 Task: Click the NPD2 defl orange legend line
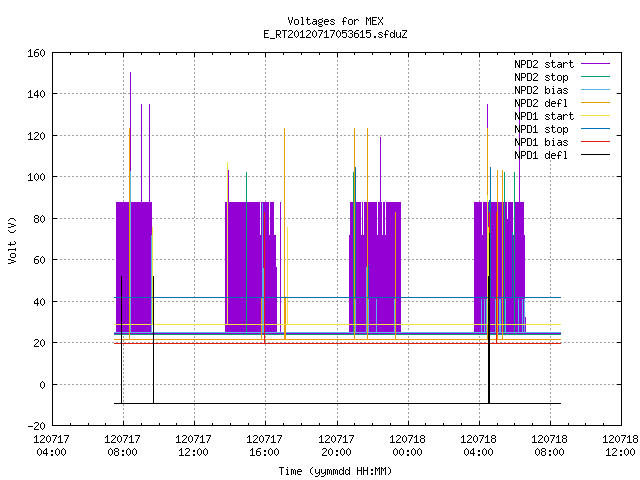tap(595, 103)
